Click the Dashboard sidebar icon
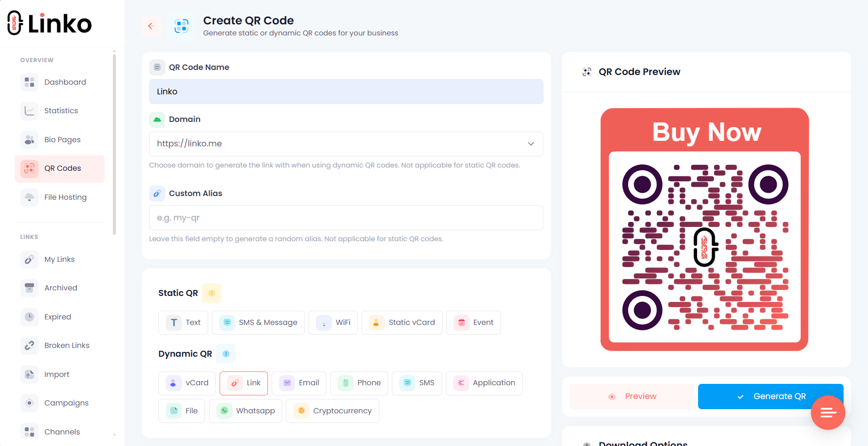The height and width of the screenshot is (446, 868). (x=29, y=82)
